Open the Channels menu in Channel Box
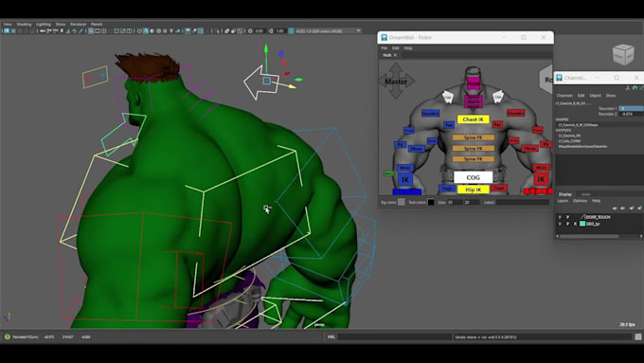This screenshot has width=644, height=363. tap(564, 96)
